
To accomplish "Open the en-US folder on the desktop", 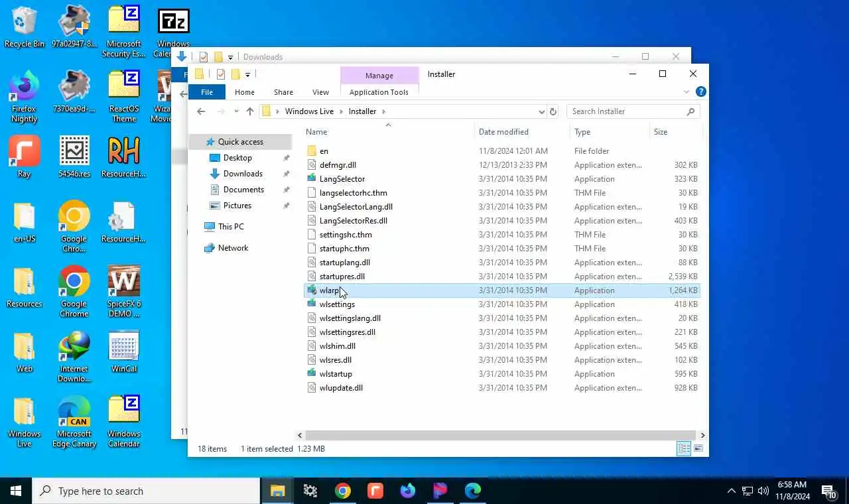I will 25,222.
